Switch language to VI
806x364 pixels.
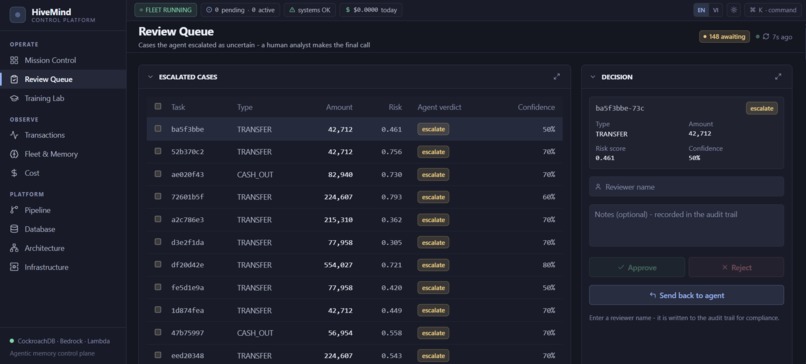click(x=716, y=10)
